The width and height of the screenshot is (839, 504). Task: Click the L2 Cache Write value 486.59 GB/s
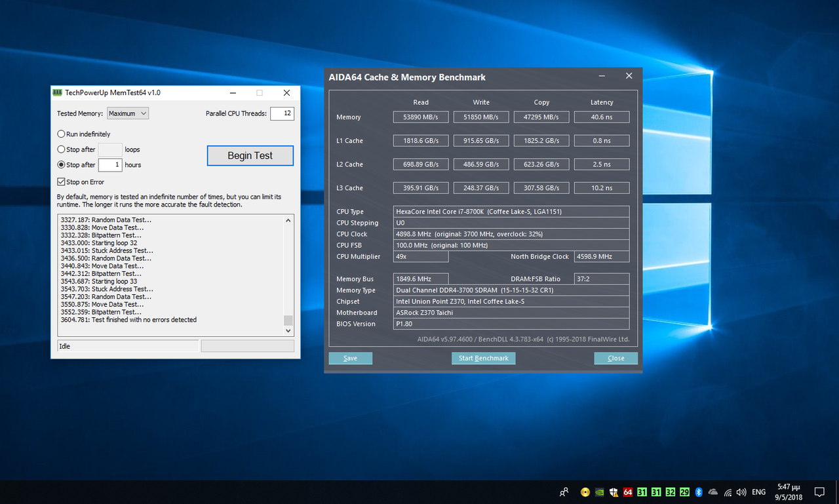[x=481, y=165]
